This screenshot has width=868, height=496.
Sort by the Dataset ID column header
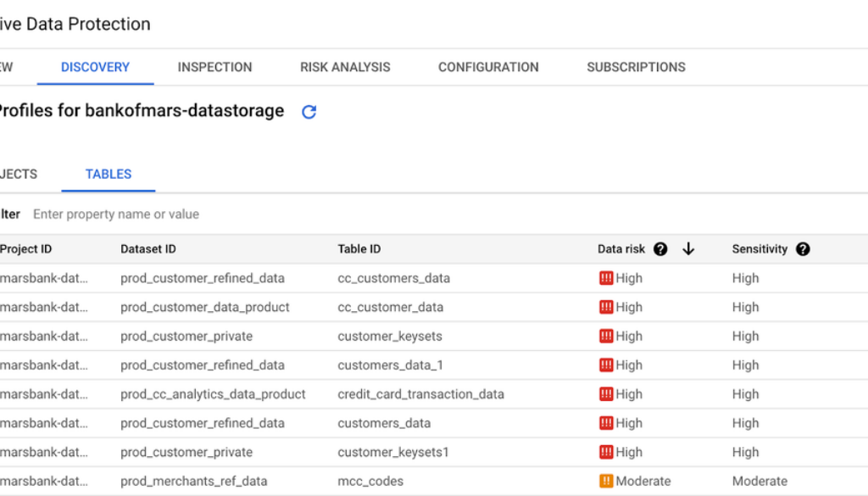coord(148,249)
